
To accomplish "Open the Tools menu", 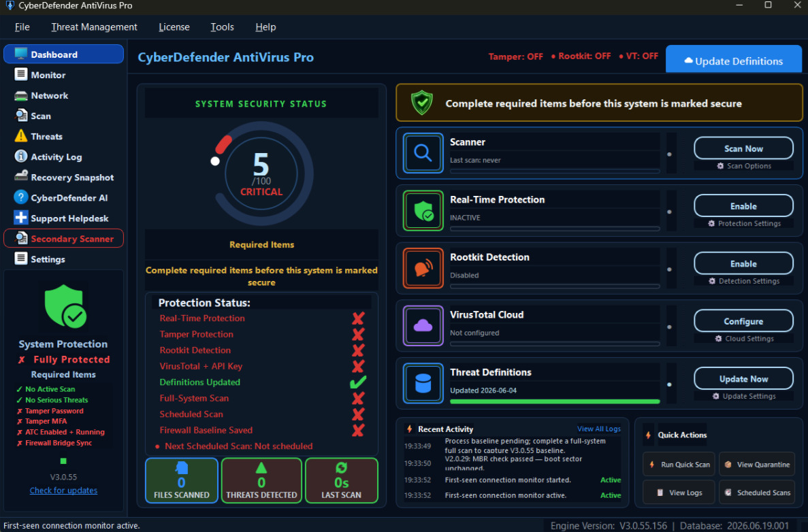I will (x=222, y=27).
